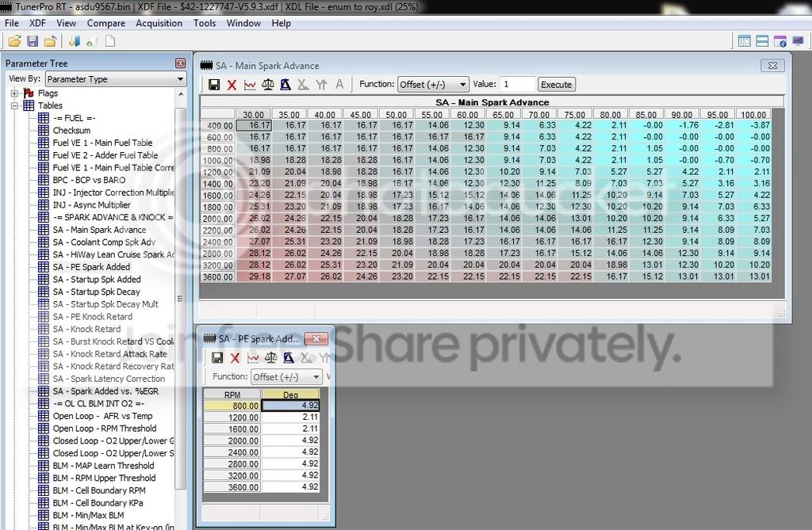Open Function dropdown in PE Spark Added window

tap(286, 377)
